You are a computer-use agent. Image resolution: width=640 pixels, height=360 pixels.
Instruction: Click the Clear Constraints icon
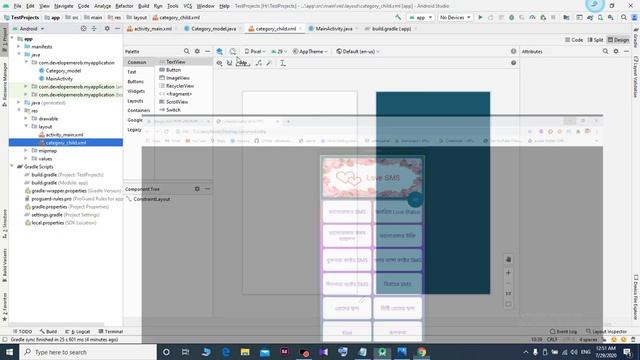pyautogui.click(x=259, y=63)
